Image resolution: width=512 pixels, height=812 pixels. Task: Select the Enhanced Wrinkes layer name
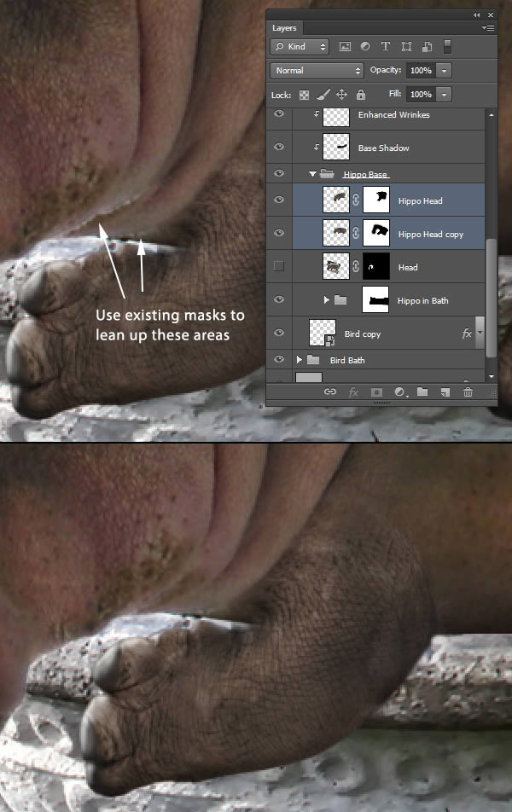394,114
